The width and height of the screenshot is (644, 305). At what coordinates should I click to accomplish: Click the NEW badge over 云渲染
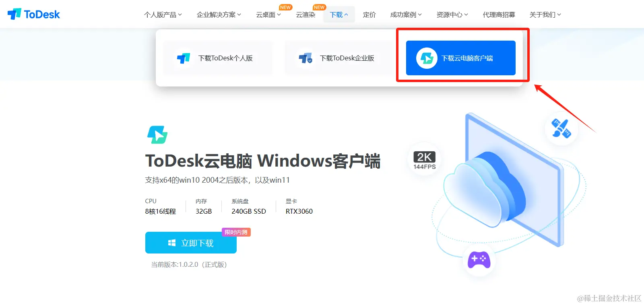pyautogui.click(x=319, y=7)
